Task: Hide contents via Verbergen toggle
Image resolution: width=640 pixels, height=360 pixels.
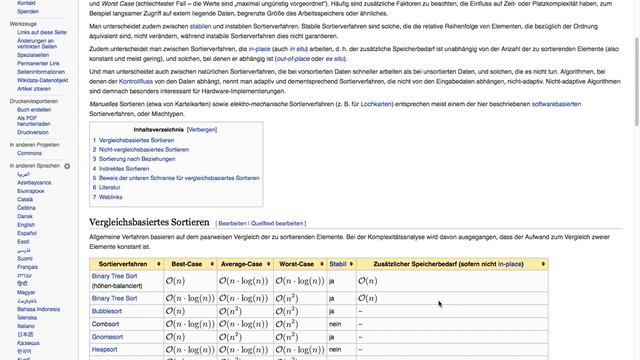Action: click(x=202, y=130)
